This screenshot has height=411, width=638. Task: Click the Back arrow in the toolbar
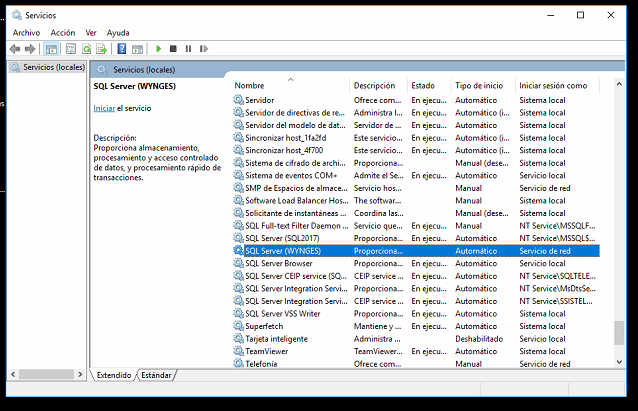(x=16, y=48)
